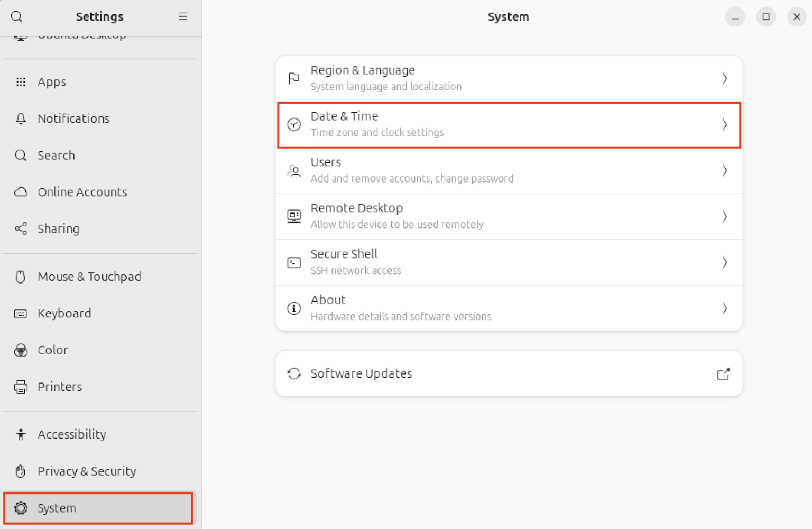Viewport: 812px width, 529px height.
Task: Open the Date & Time clock icon
Action: pos(294,124)
